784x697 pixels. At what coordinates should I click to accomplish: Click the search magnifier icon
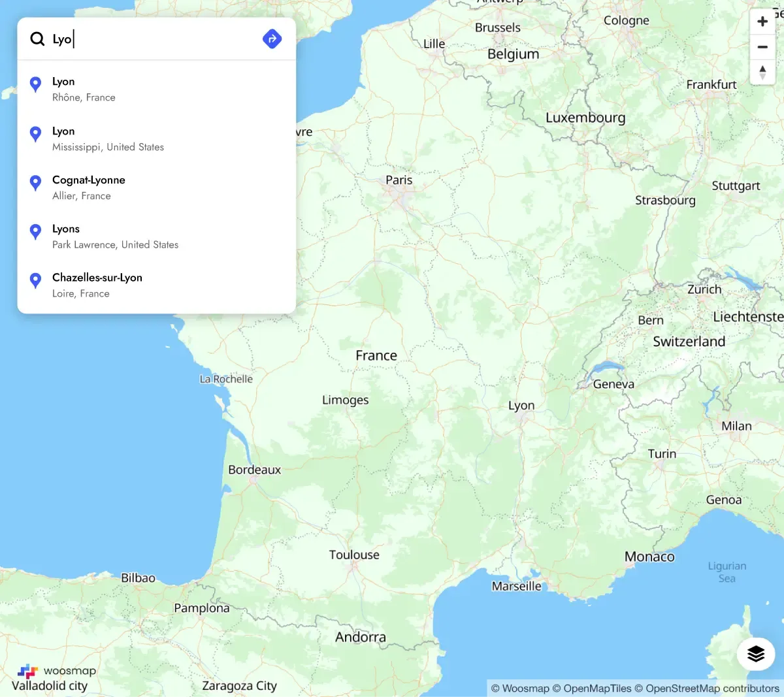click(37, 39)
